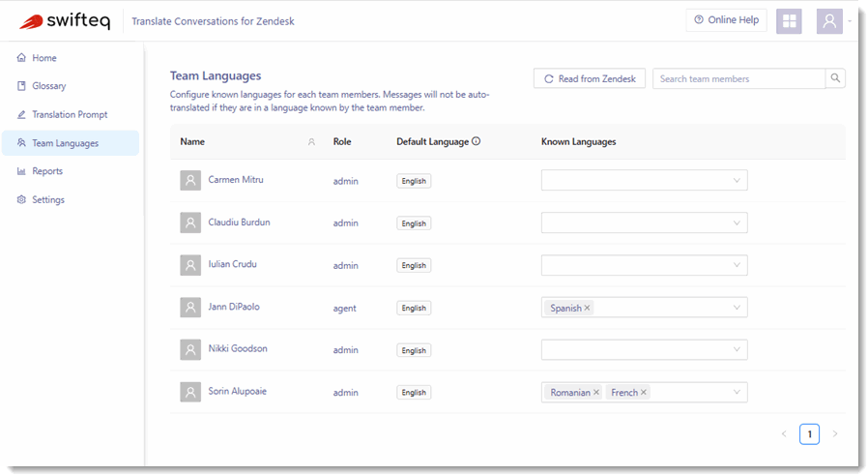The width and height of the screenshot is (868, 475).
Task: Click Sorin Alupoaie's avatar icon
Action: 190,392
